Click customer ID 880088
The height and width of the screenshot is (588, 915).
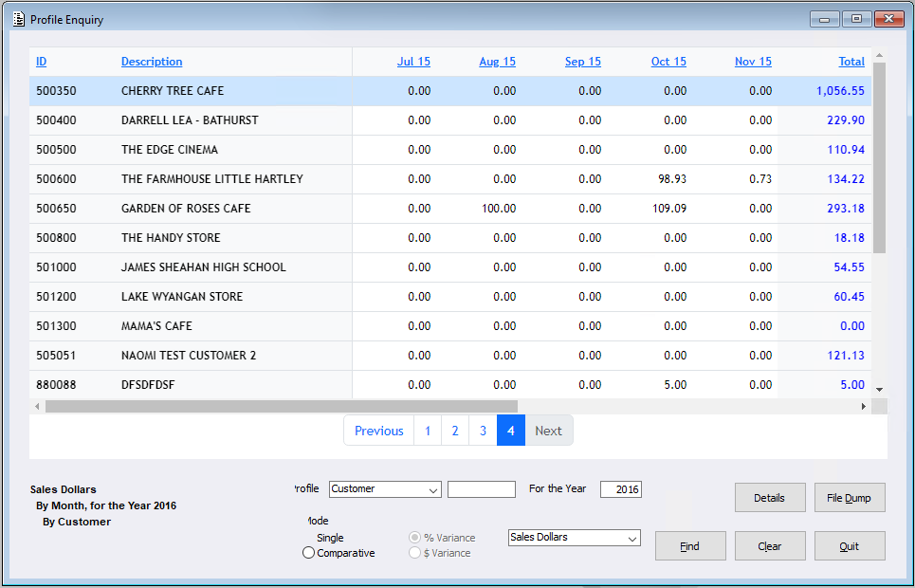click(x=56, y=385)
